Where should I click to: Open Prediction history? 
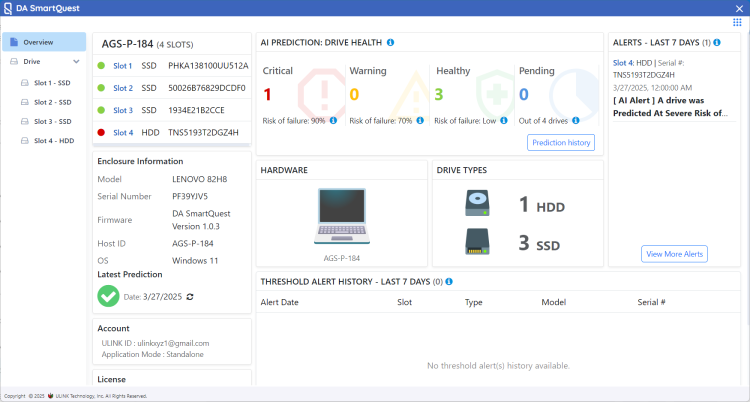[561, 143]
